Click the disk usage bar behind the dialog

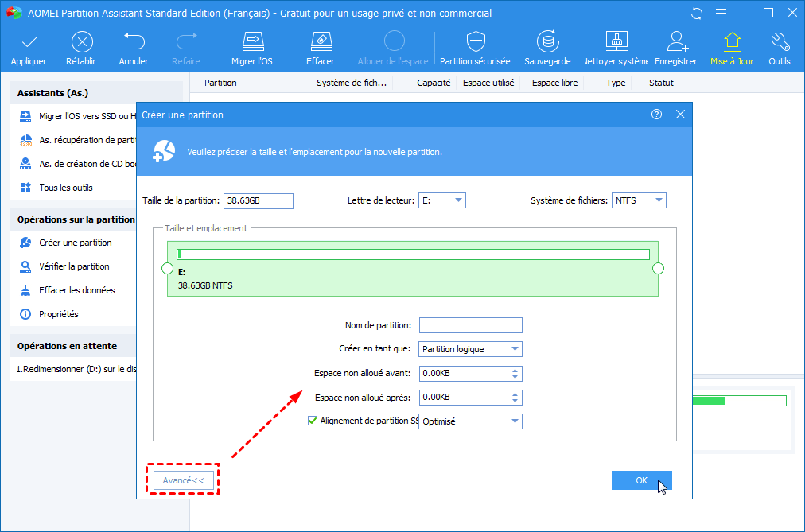[739, 401]
